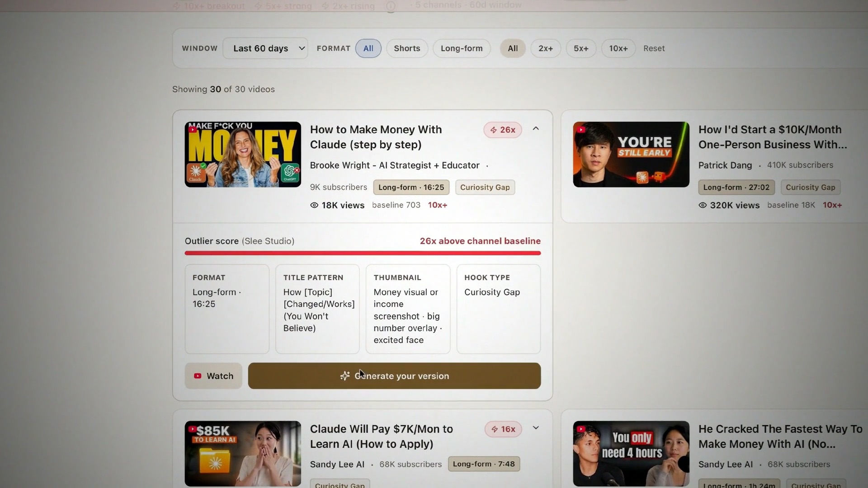Image resolution: width=868 pixels, height=488 pixels.
Task: Filter videos by 5x+ outliers
Action: point(581,48)
